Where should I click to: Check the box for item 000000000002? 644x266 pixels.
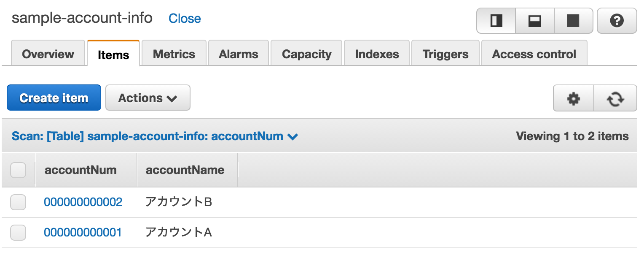(x=18, y=202)
